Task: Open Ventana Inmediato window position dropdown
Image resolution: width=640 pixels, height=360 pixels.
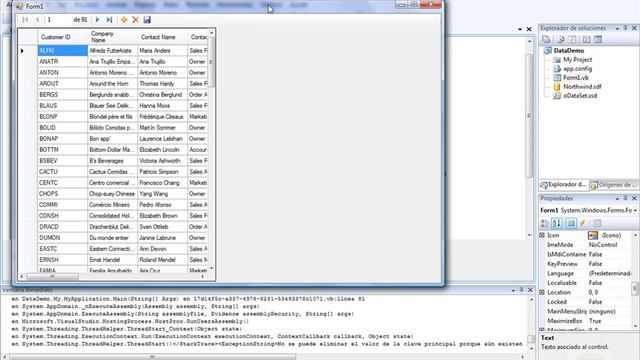Action: pos(513,290)
